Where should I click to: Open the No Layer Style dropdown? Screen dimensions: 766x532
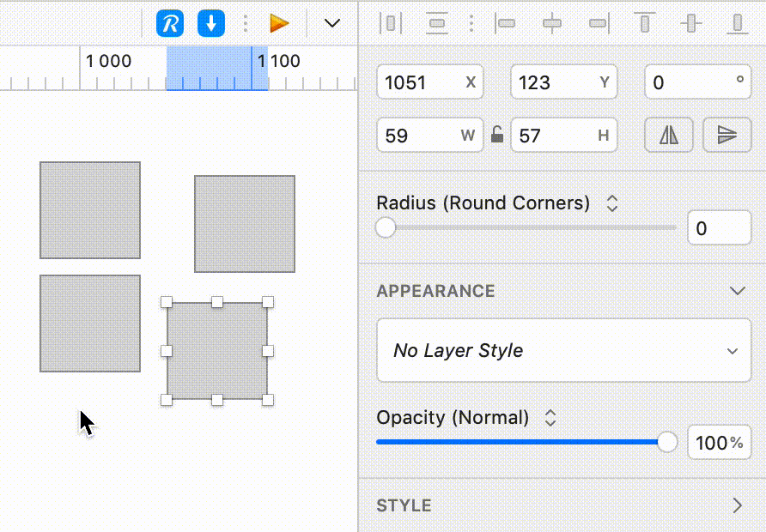point(563,350)
